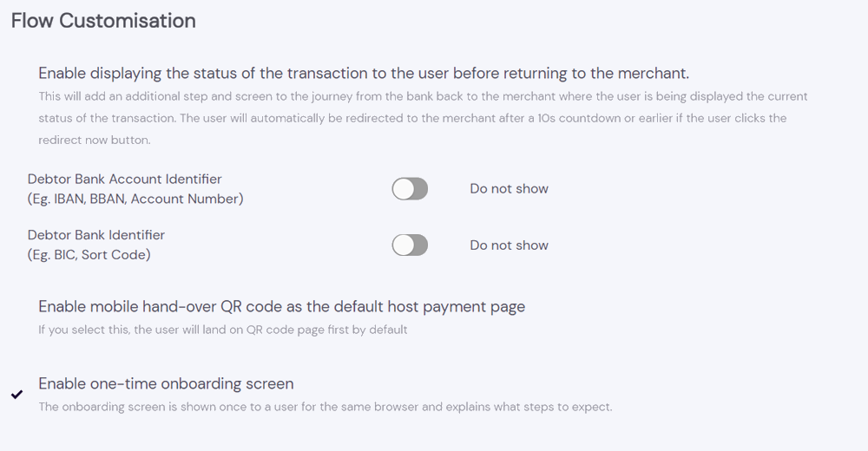Click the 'Debtor Bank Identifier' label
Screen dimensions: 868x451
tap(95, 235)
